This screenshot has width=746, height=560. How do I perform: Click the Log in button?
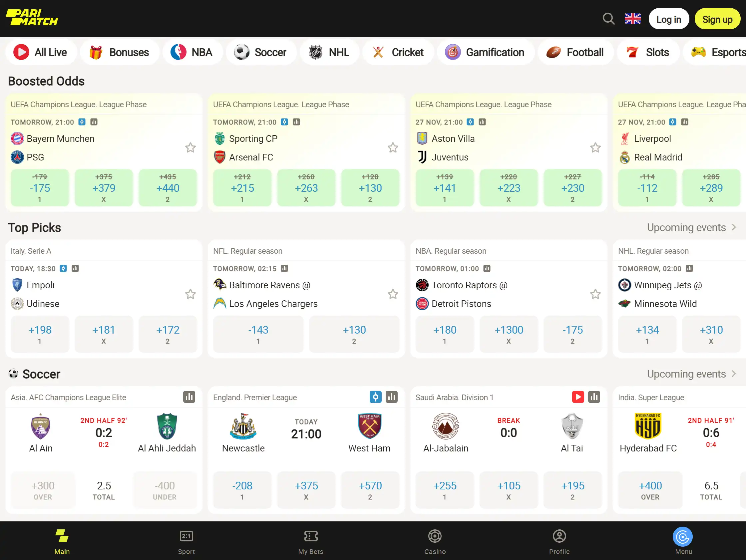pos(668,19)
